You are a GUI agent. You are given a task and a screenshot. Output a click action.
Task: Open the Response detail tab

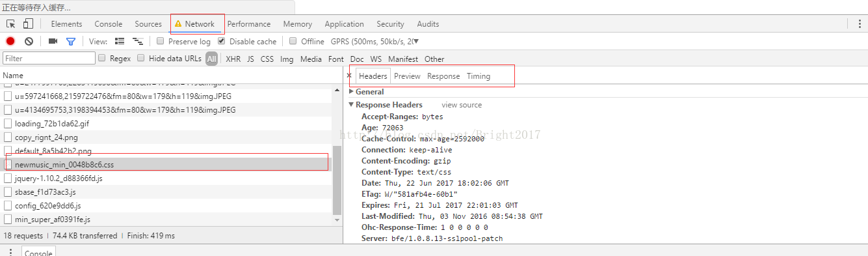[443, 76]
